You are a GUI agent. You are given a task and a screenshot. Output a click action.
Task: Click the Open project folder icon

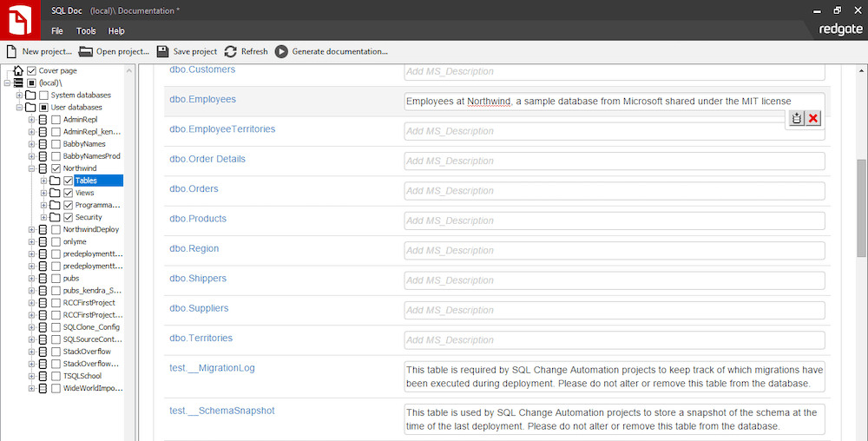(x=86, y=51)
